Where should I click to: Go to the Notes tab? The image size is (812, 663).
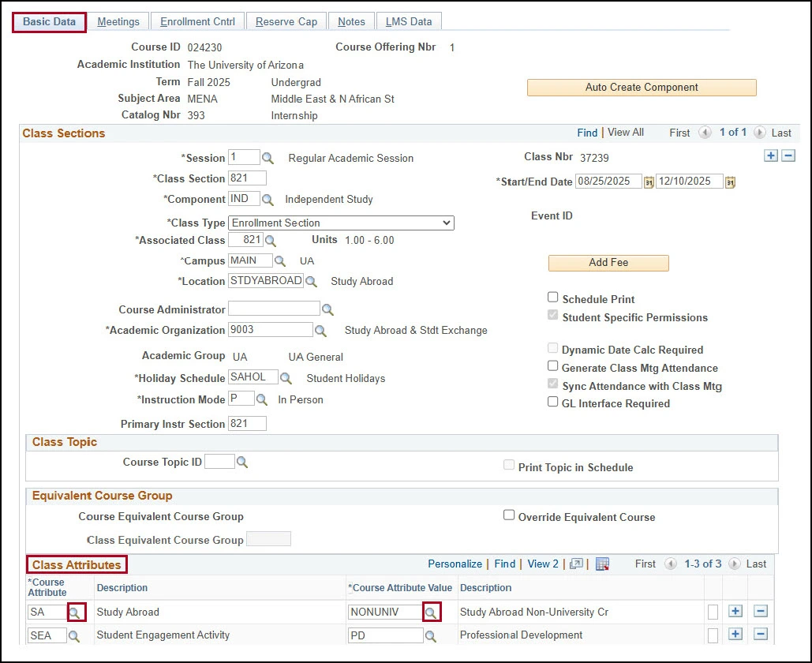(x=352, y=22)
